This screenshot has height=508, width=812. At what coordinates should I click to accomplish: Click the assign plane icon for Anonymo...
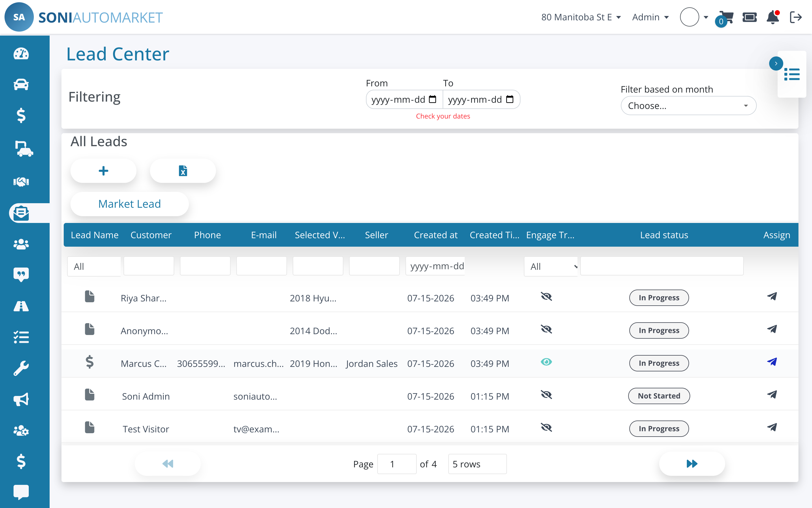(772, 329)
